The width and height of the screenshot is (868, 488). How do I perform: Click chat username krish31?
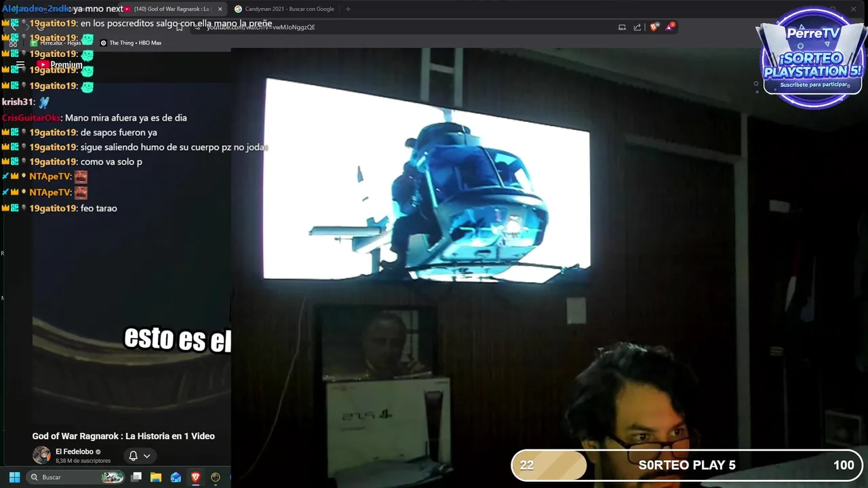[18, 102]
